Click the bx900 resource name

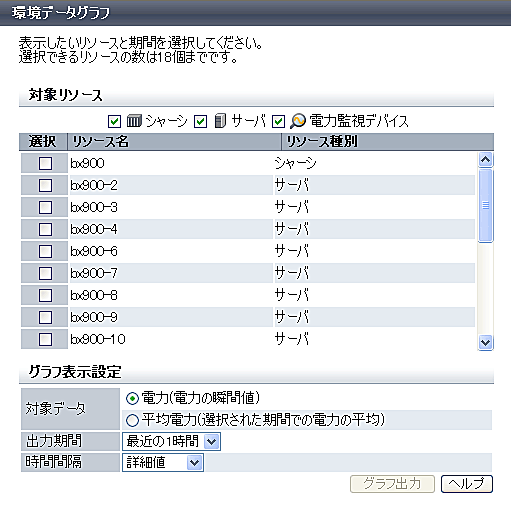[87, 163]
